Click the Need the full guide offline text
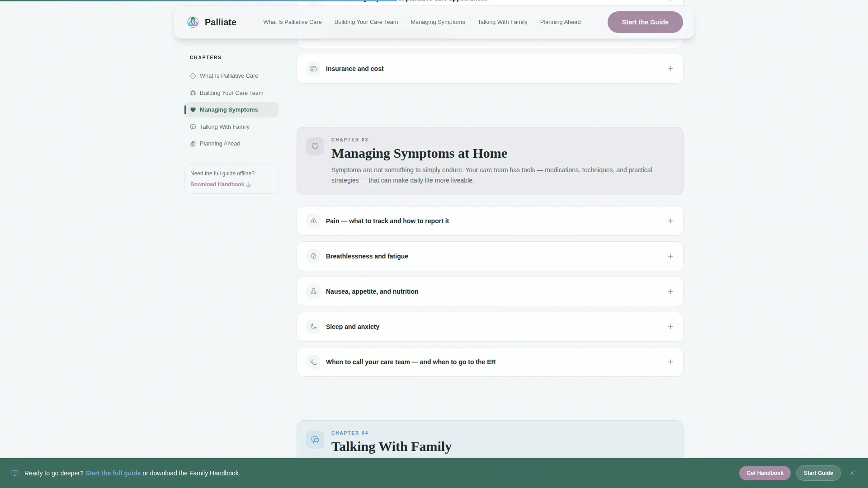This screenshot has width=868, height=488. tap(222, 174)
